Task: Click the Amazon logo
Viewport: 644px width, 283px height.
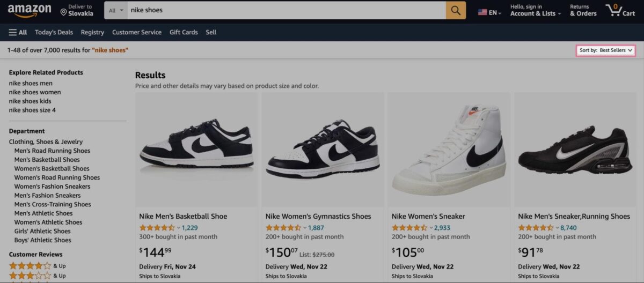Action: click(30, 10)
